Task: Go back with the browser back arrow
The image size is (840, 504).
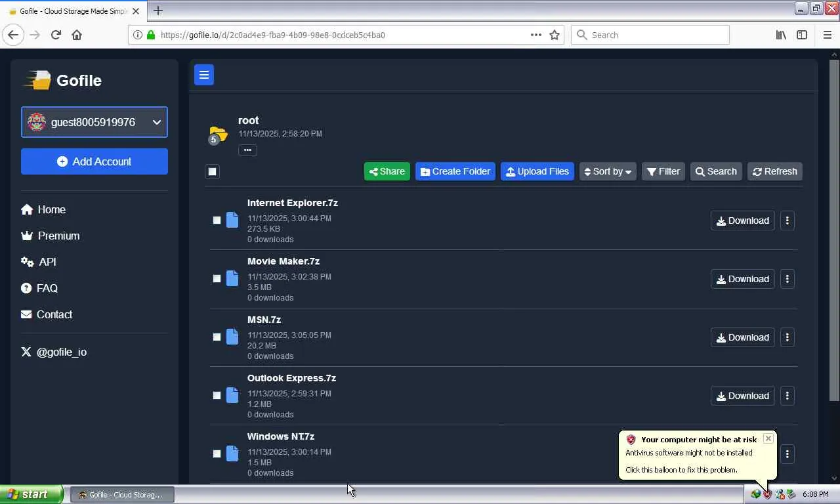Action: pos(13,35)
